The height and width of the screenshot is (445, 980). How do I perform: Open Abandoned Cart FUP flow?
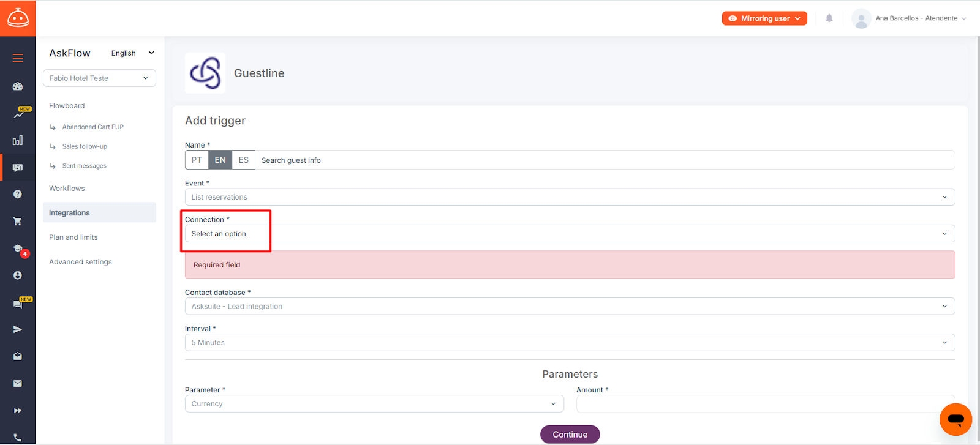click(92, 127)
